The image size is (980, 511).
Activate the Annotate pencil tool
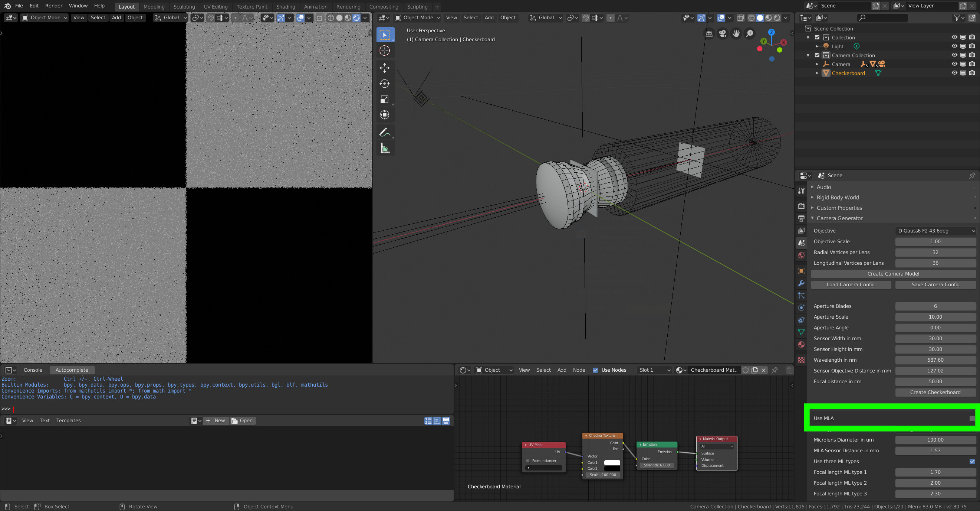pos(385,132)
